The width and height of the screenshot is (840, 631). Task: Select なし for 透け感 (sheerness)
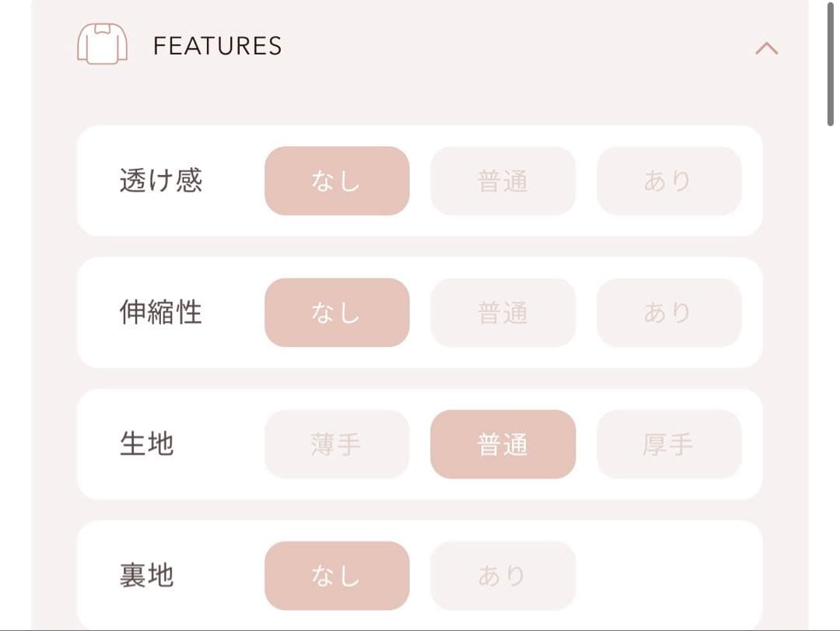tap(337, 181)
